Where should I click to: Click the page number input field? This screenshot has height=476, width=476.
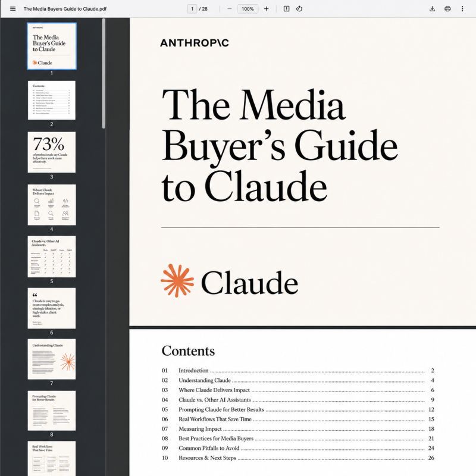point(192,9)
